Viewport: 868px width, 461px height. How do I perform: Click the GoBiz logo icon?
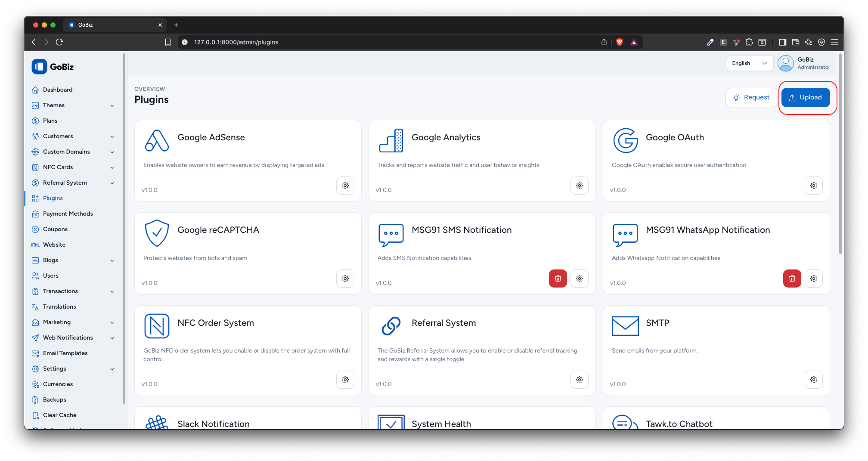[39, 67]
